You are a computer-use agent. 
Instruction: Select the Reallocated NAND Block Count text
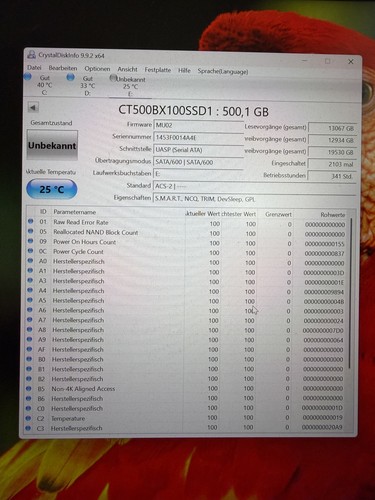click(x=96, y=232)
